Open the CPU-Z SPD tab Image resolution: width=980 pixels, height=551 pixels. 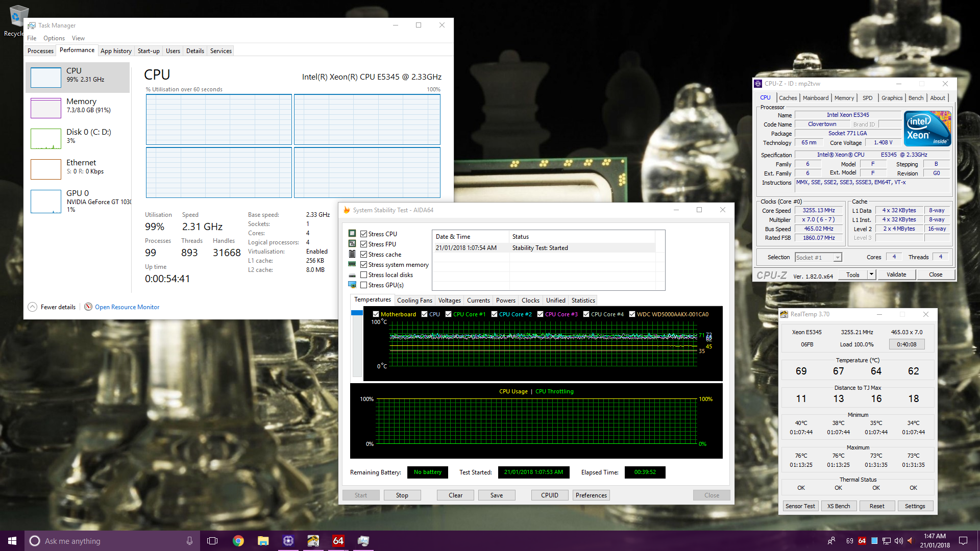pyautogui.click(x=867, y=98)
